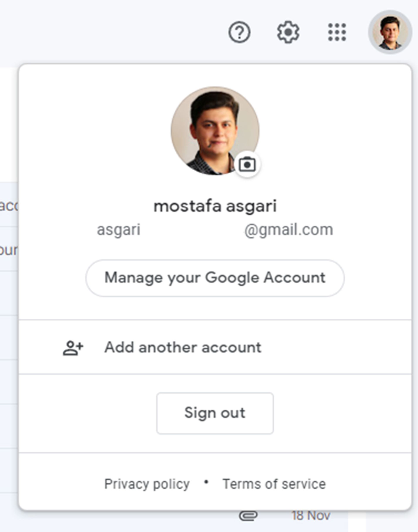The image size is (418, 532).
Task: Click the empty header area left of Help
Action: point(110,32)
